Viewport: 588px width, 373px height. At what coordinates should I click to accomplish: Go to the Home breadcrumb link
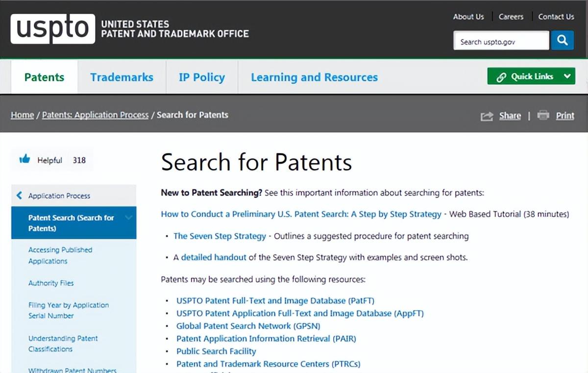[x=23, y=115]
